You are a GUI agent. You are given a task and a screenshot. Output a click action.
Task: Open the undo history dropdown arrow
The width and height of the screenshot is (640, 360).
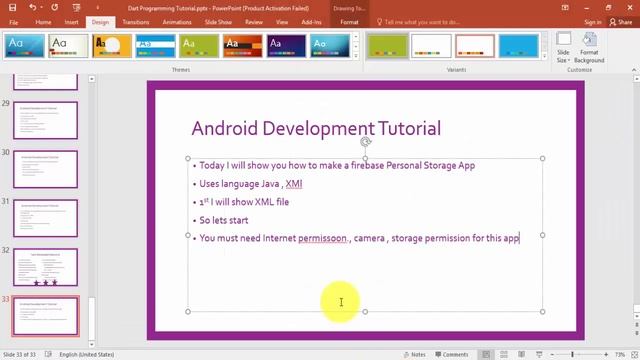pyautogui.click(x=42, y=8)
